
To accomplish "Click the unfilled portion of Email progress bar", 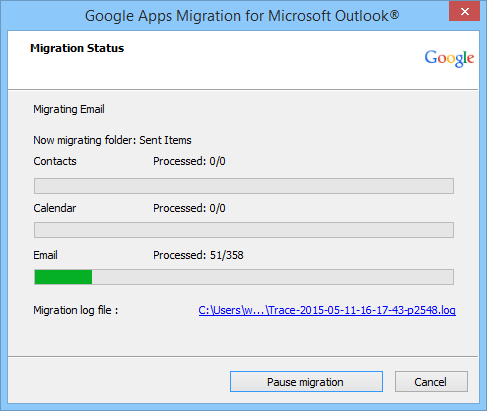I will [x=273, y=277].
